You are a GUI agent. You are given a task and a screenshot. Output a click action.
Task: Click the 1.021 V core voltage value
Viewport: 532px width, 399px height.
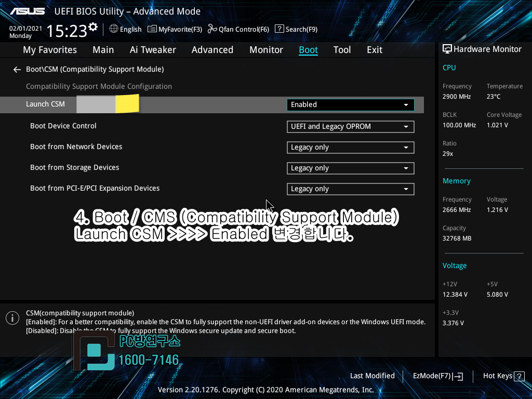pyautogui.click(x=497, y=125)
